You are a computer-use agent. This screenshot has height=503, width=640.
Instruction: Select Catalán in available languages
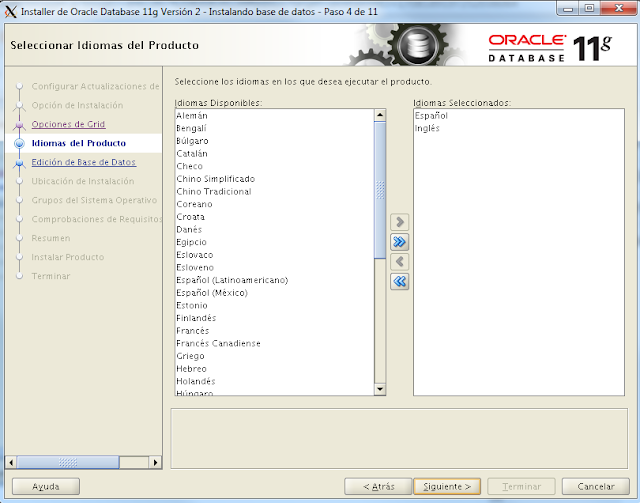274,154
